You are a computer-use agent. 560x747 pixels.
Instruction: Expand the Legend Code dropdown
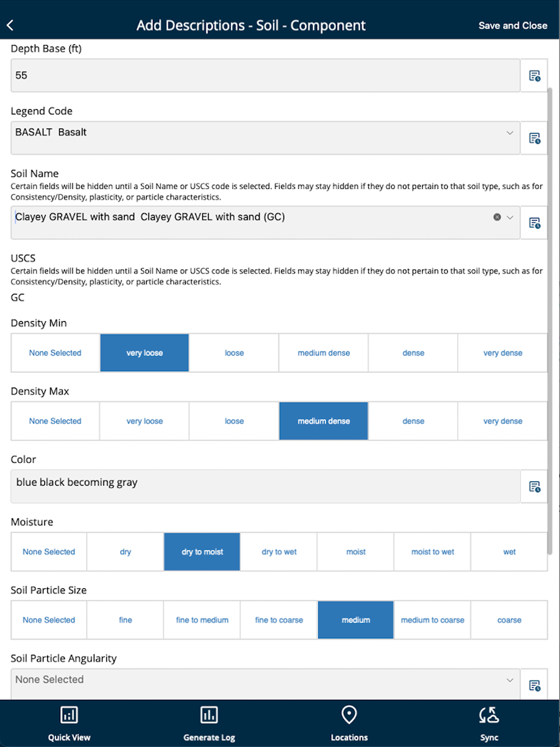[510, 133]
